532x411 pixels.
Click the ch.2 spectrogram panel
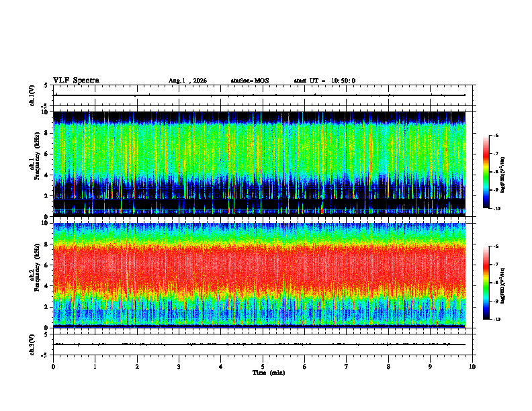click(259, 275)
